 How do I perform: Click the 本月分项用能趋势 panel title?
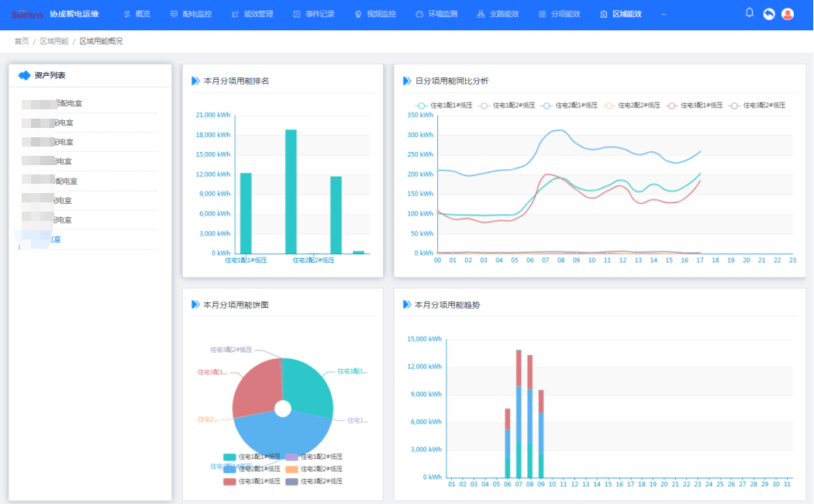tap(447, 305)
